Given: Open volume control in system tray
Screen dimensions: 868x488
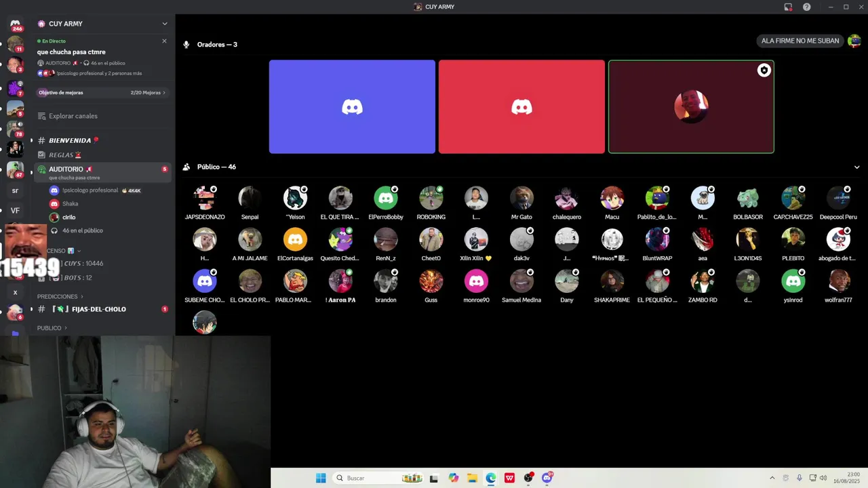Looking at the screenshot, I should pyautogui.click(x=823, y=478).
